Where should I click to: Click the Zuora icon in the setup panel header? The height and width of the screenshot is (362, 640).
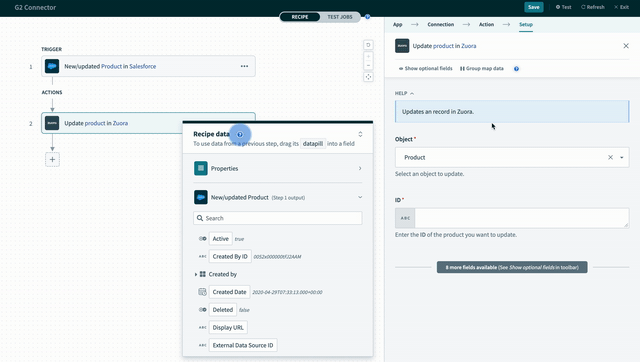(402, 46)
